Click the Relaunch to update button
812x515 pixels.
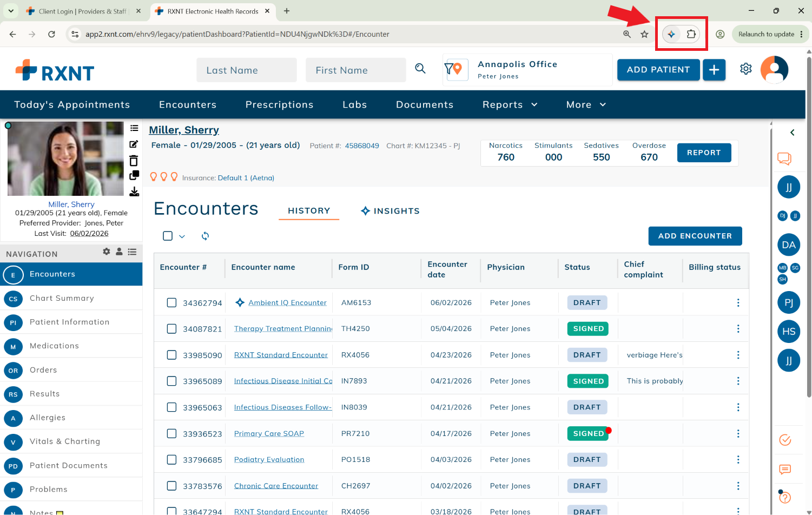770,34
